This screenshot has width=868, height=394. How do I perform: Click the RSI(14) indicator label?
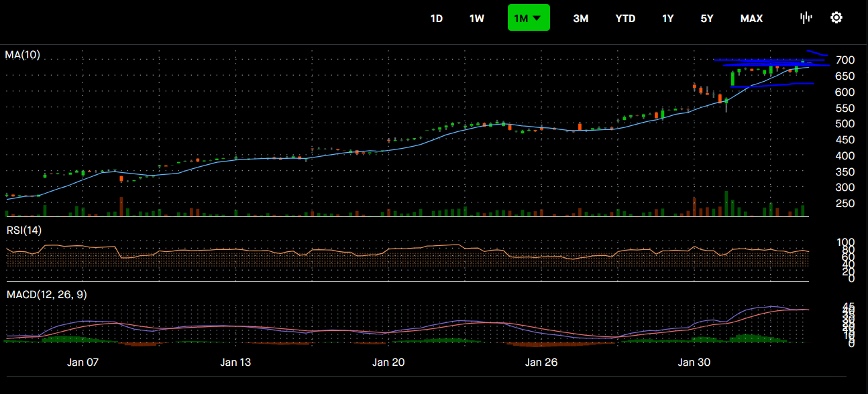click(x=23, y=231)
